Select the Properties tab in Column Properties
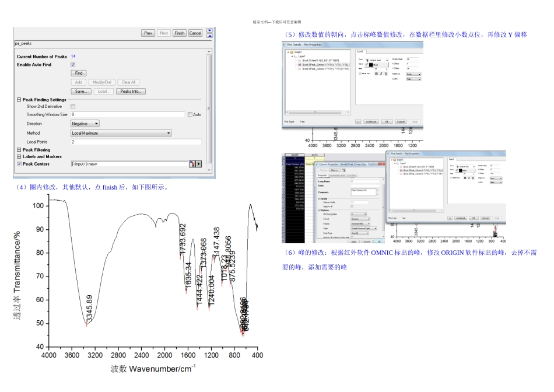Screen dimensions: 554x392 point(322,176)
